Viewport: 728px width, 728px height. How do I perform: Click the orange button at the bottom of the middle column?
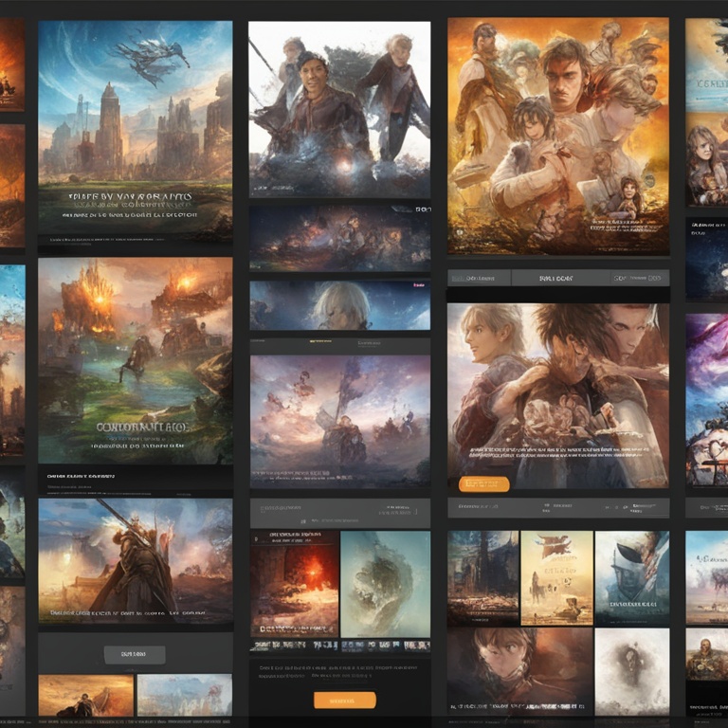344,701
